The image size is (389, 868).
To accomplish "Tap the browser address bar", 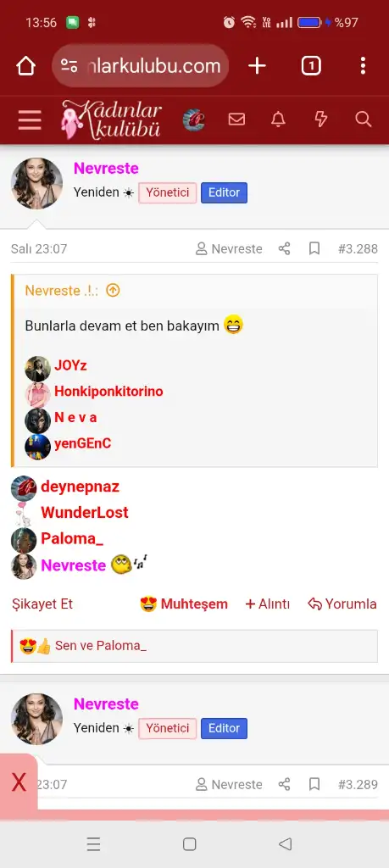I will pyautogui.click(x=140, y=66).
